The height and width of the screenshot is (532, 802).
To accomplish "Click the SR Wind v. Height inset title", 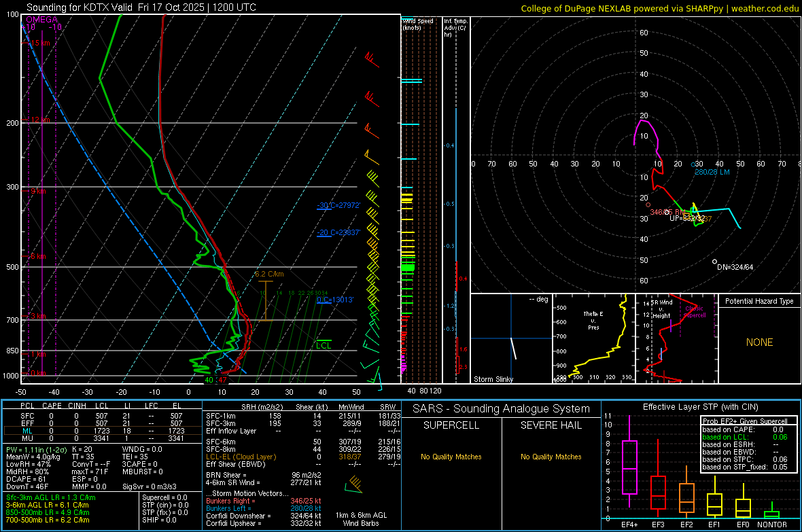I will click(662, 309).
